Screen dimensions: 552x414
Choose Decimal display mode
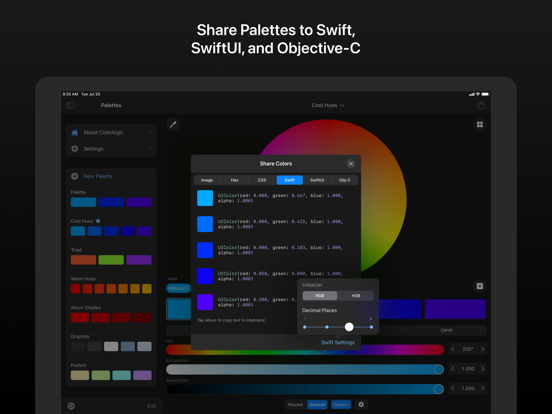pyautogui.click(x=317, y=404)
